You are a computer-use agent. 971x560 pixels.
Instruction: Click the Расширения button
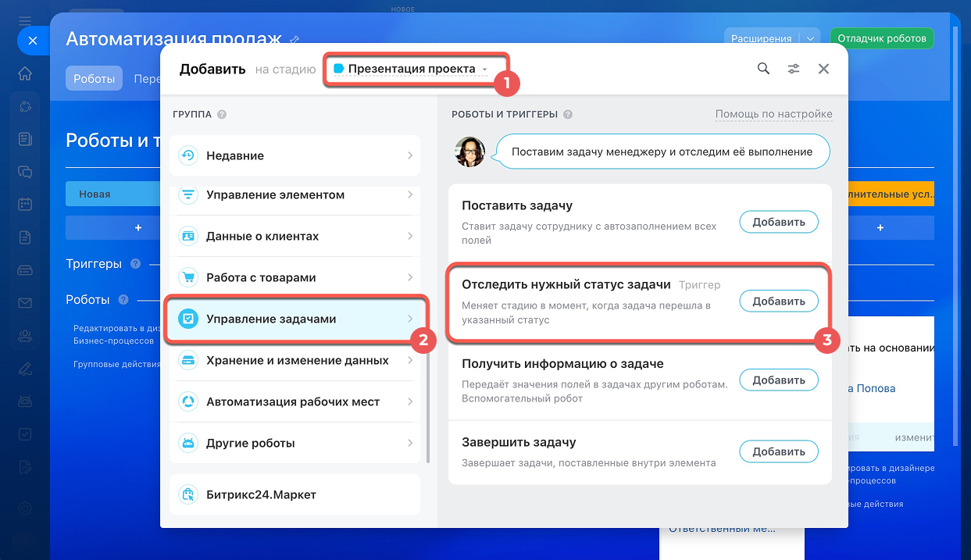point(761,38)
